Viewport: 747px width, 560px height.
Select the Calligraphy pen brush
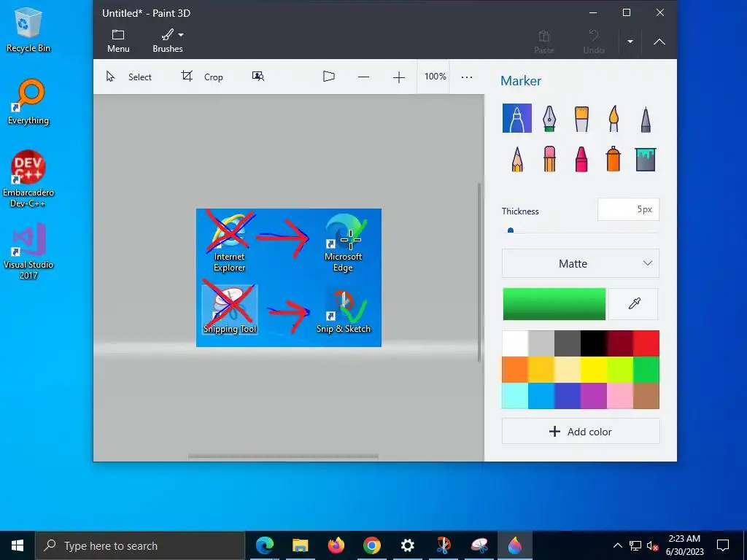[549, 118]
